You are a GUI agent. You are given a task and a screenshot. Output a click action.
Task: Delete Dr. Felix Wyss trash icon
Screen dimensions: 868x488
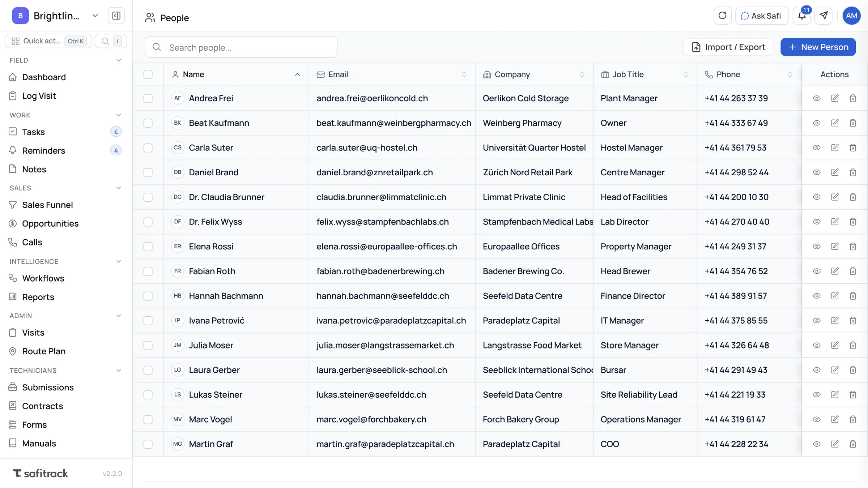point(853,222)
